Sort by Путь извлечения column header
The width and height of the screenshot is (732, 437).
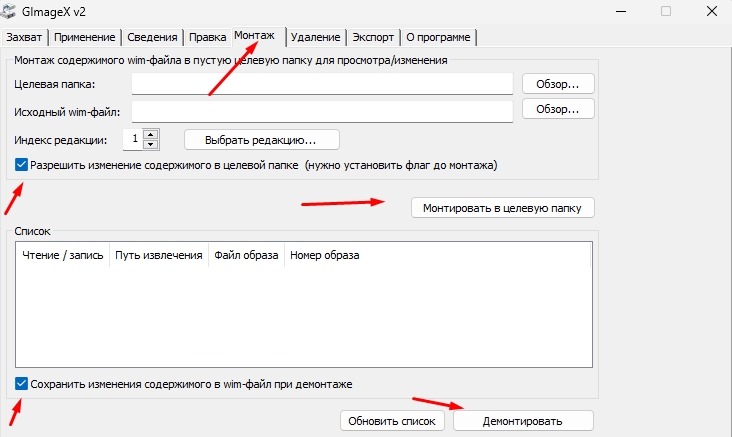point(159,255)
